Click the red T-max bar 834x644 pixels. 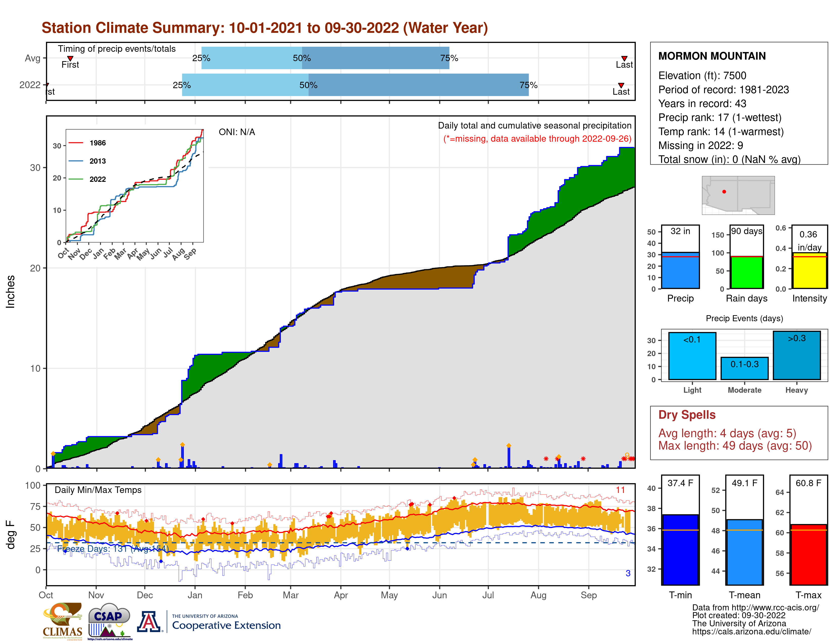click(808, 555)
